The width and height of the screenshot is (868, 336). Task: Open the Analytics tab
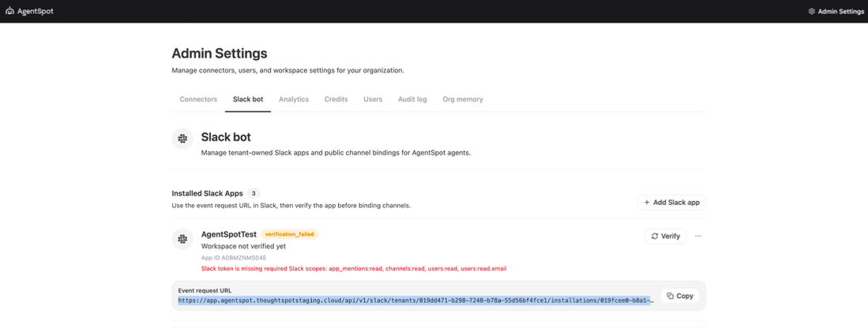pyautogui.click(x=294, y=99)
